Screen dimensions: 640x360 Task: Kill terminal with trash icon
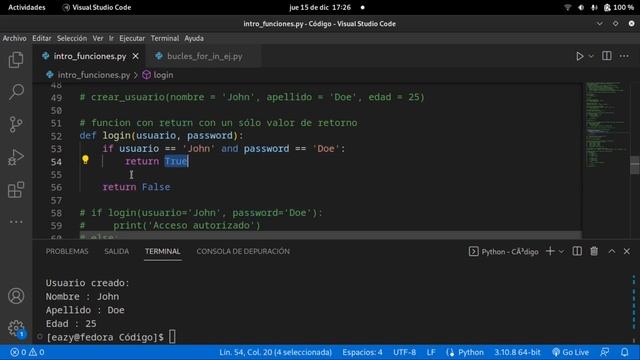(x=594, y=251)
